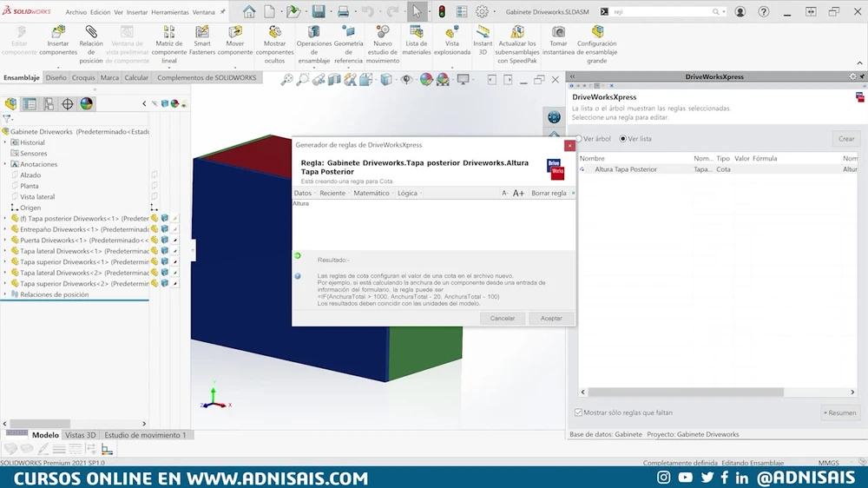Screen dimensions: 868x488
Task: Open the Lógica dropdown in rule builder
Action: [x=409, y=193]
